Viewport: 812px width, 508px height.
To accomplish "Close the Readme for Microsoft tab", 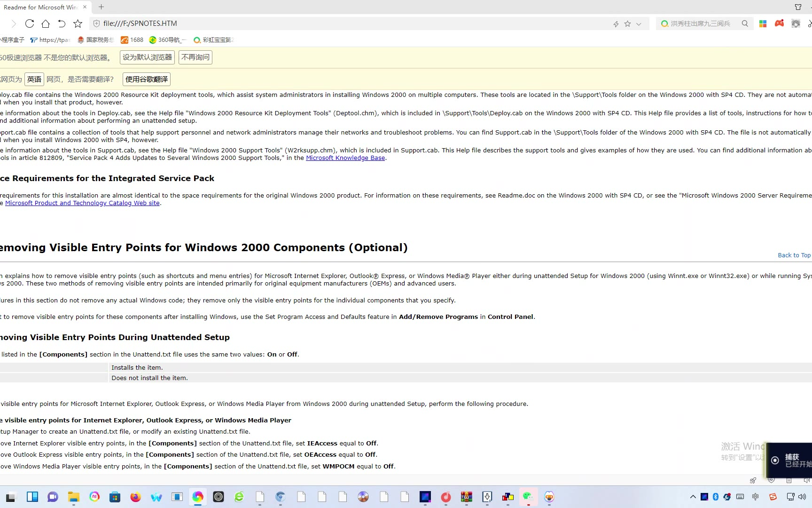I will point(85,7).
